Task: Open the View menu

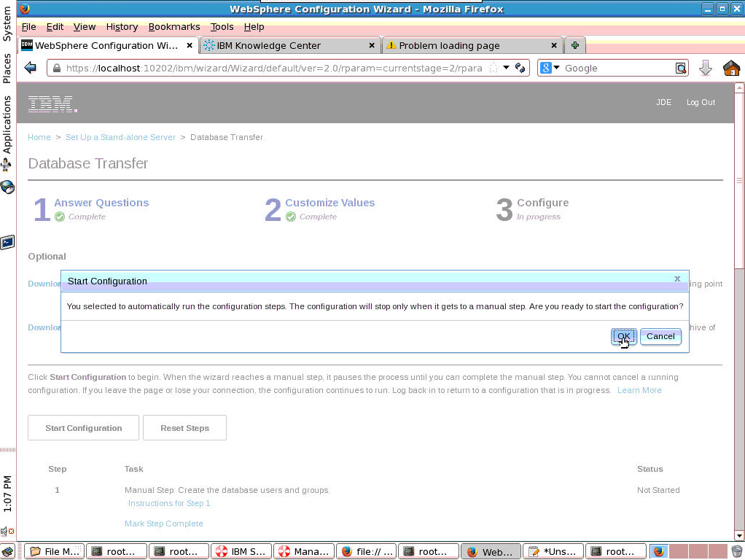Action: click(84, 27)
